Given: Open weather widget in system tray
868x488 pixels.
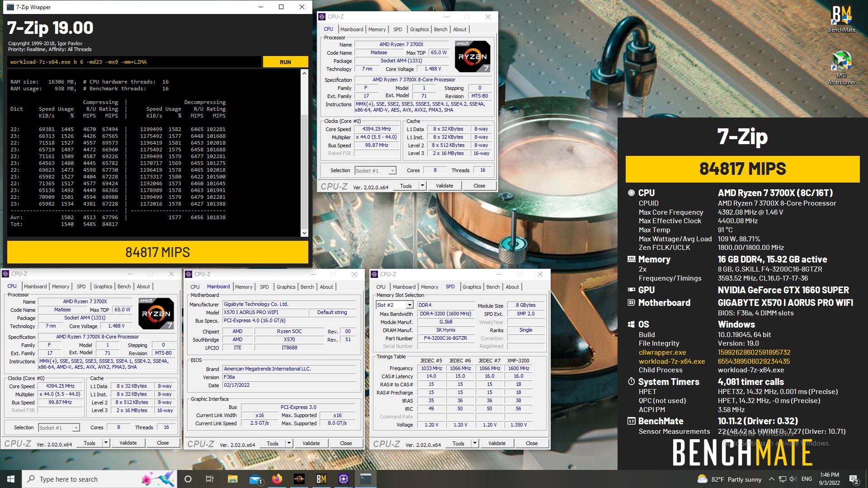Looking at the screenshot, I should 729,479.
